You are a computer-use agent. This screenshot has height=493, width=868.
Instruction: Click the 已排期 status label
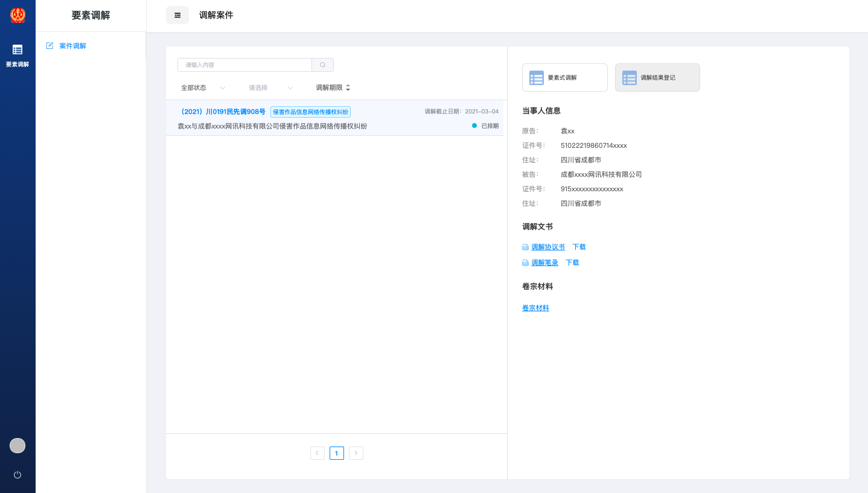(x=490, y=126)
